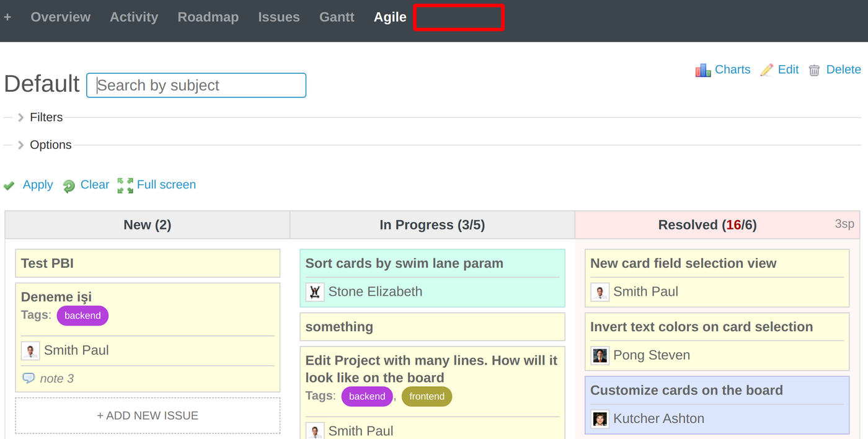Click the ADD NEW ISSUE button

[x=147, y=415]
